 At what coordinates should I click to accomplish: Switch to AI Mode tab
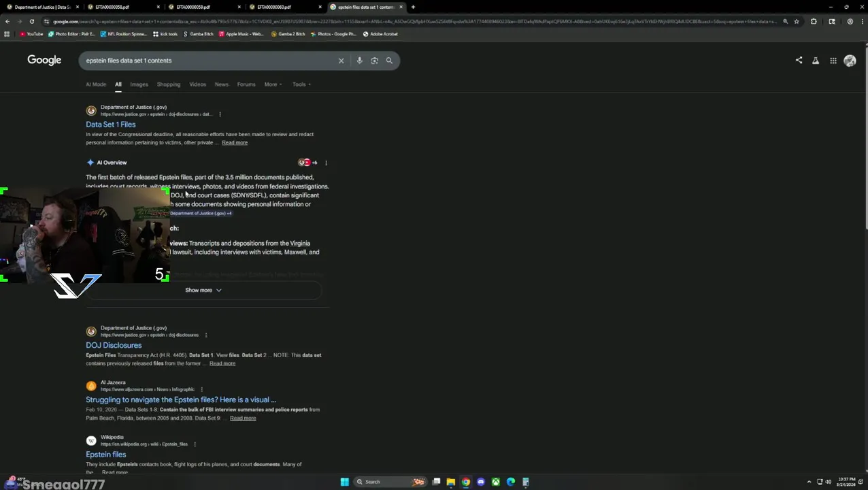click(x=96, y=84)
